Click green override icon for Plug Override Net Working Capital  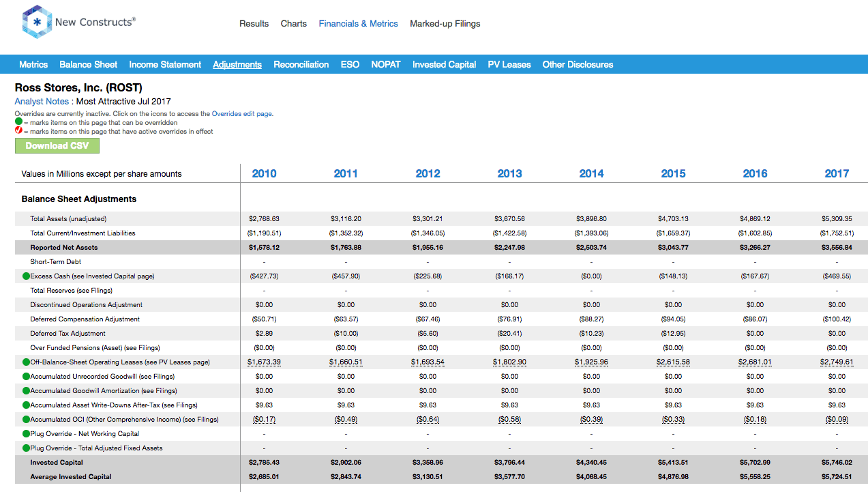pyautogui.click(x=26, y=434)
